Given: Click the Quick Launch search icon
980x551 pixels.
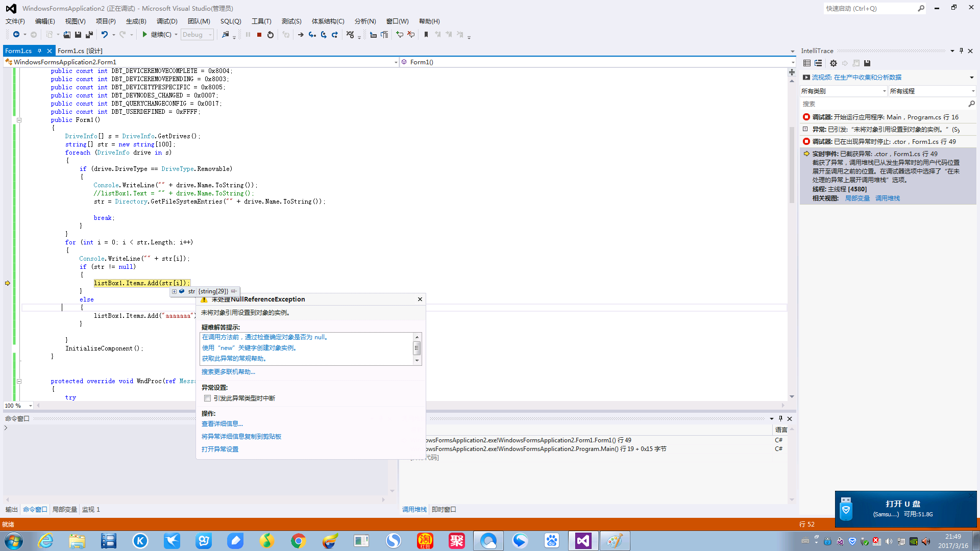Looking at the screenshot, I should pyautogui.click(x=921, y=8).
